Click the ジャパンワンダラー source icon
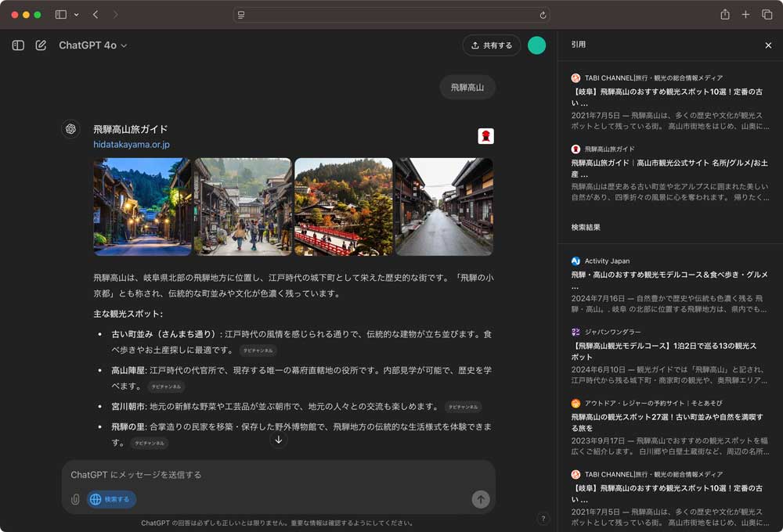 [x=576, y=332]
